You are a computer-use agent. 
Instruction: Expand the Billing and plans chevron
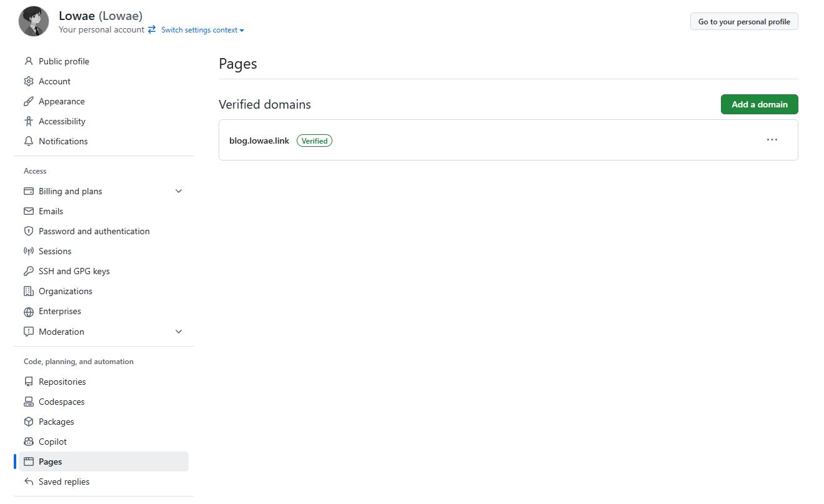tap(179, 191)
